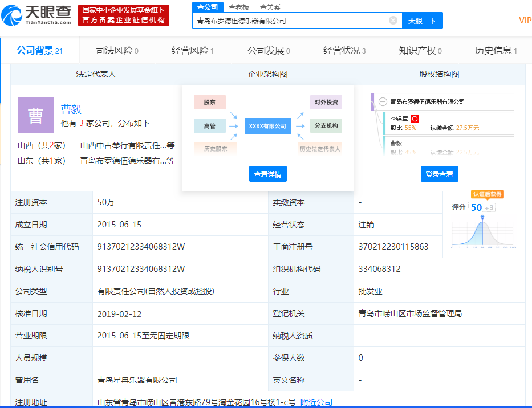Open the 知识产权 tab
This screenshot has width=532, height=408.
[420, 51]
